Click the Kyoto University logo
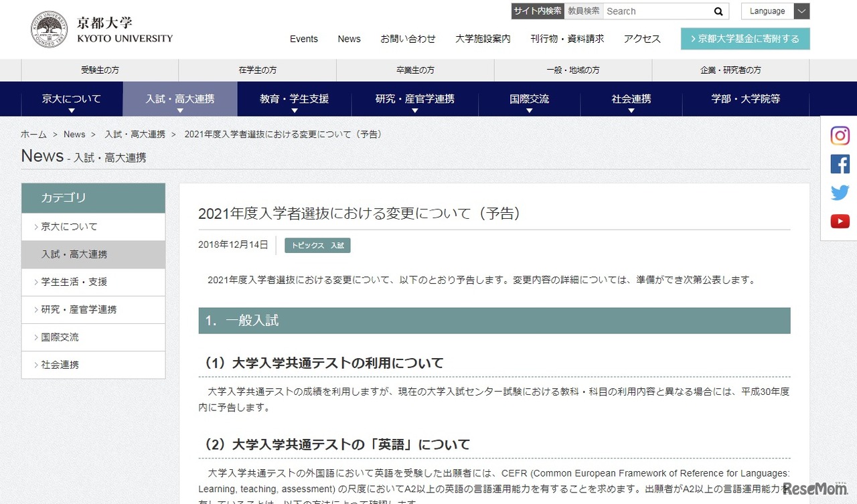Screen dimensions: 857x504 [102, 30]
